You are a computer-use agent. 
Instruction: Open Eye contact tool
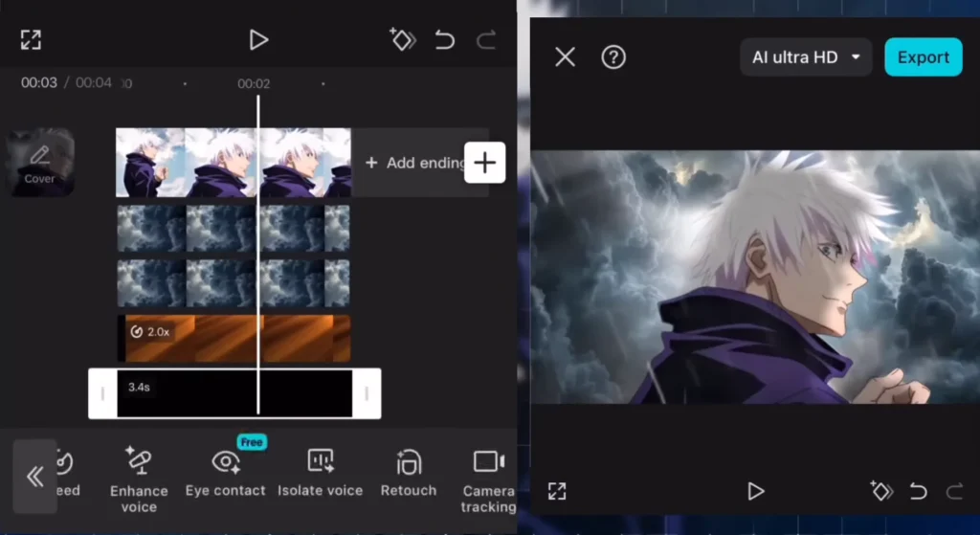[226, 474]
